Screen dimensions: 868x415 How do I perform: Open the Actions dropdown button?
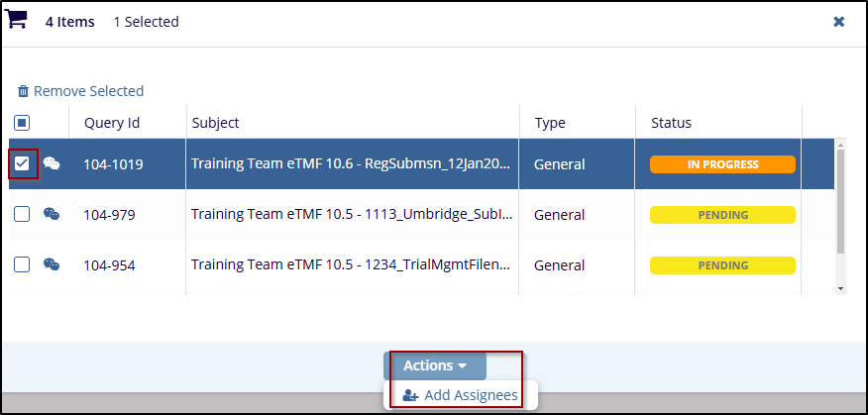point(434,365)
